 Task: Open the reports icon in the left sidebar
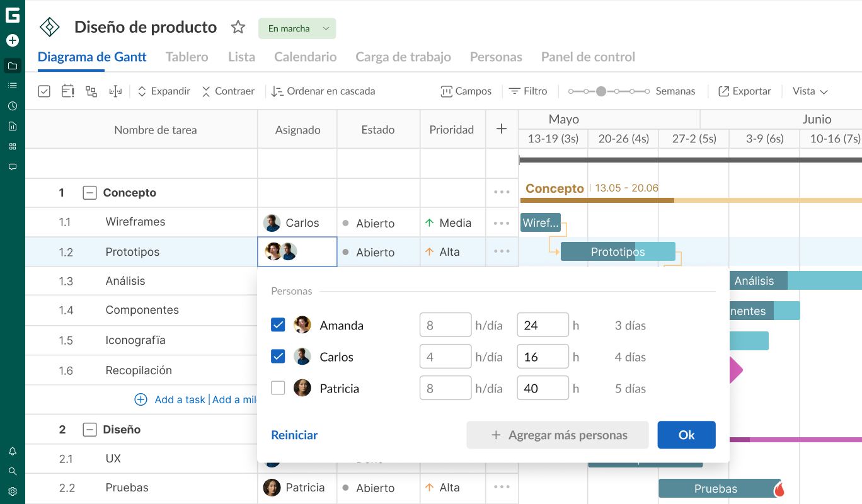point(13,126)
